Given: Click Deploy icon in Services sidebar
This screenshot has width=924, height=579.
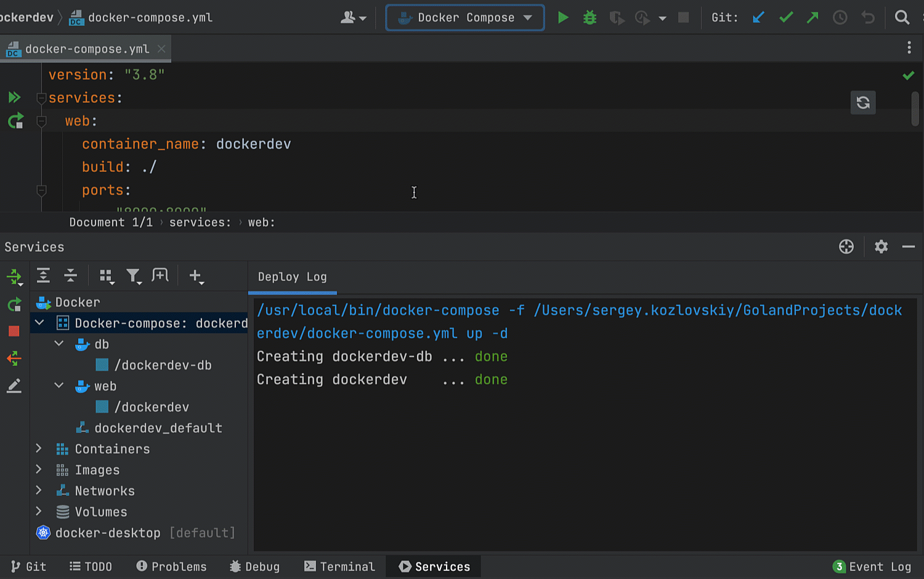Looking at the screenshot, I should [14, 277].
